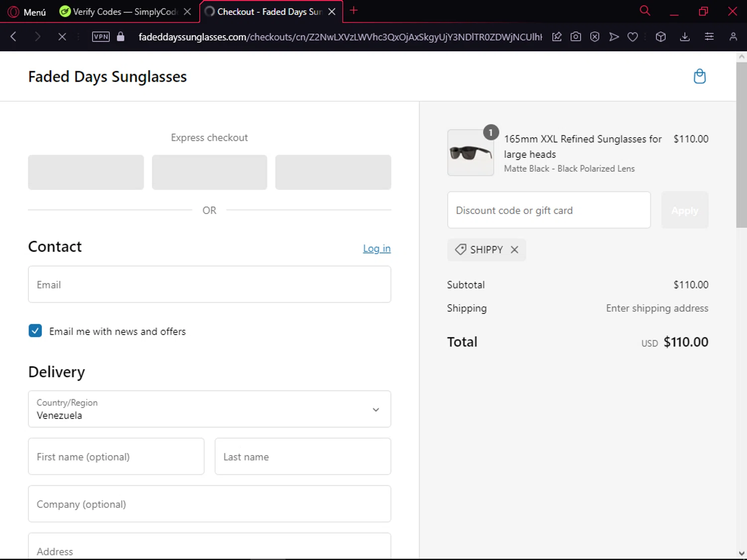
Task: Go forward to next page
Action: click(x=37, y=36)
